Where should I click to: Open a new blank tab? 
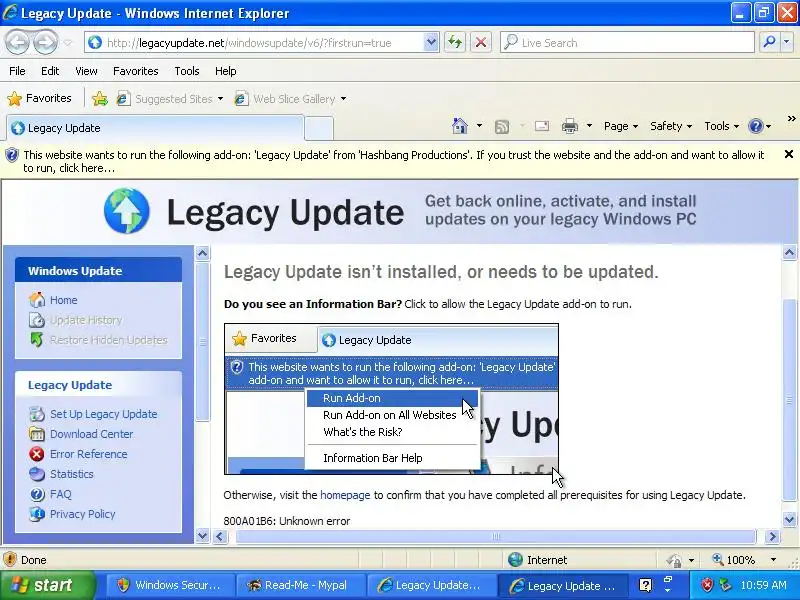(319, 129)
